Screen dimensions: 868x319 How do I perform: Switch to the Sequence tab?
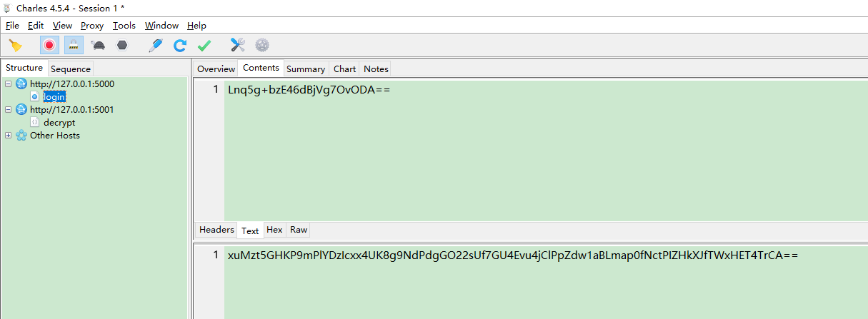coord(71,69)
